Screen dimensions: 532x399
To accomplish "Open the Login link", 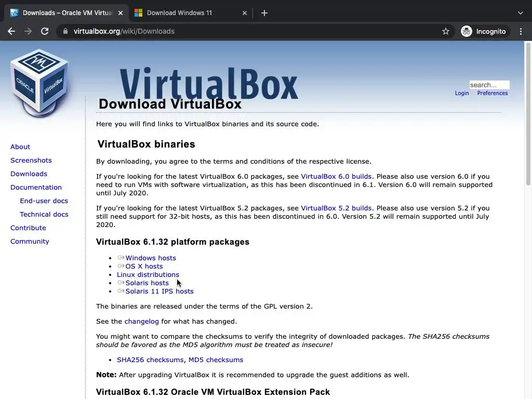I will tap(462, 94).
